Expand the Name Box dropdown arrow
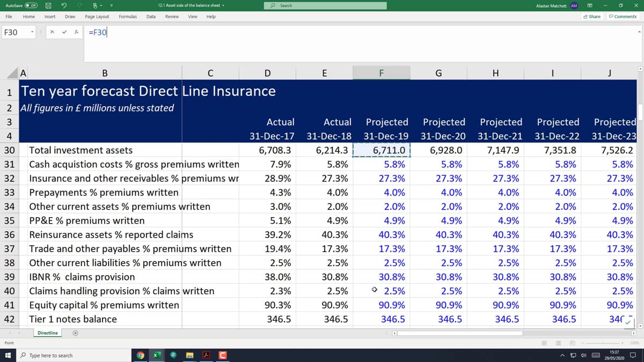 (x=32, y=32)
